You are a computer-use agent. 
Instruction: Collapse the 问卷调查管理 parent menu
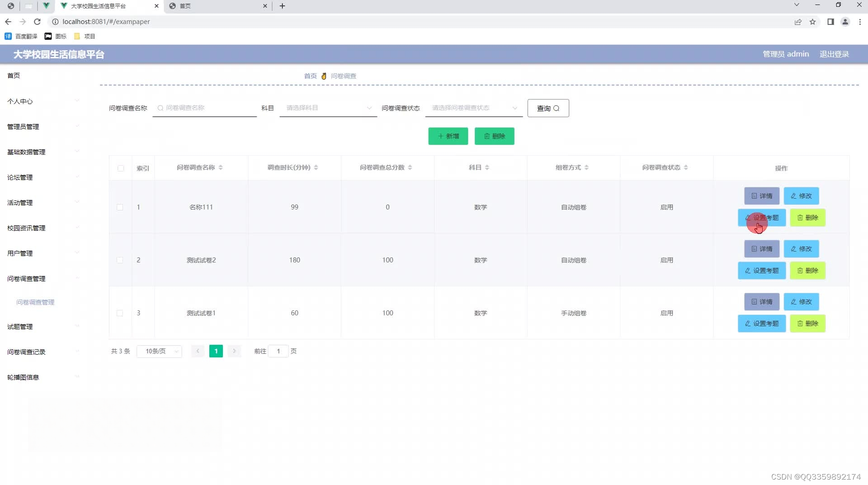pos(43,279)
